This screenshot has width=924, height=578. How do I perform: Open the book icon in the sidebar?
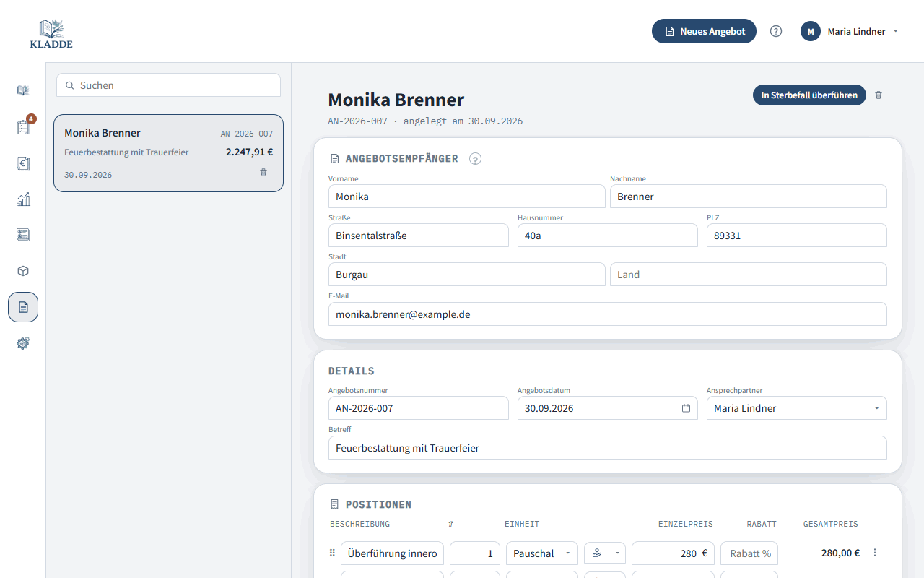pos(23,90)
